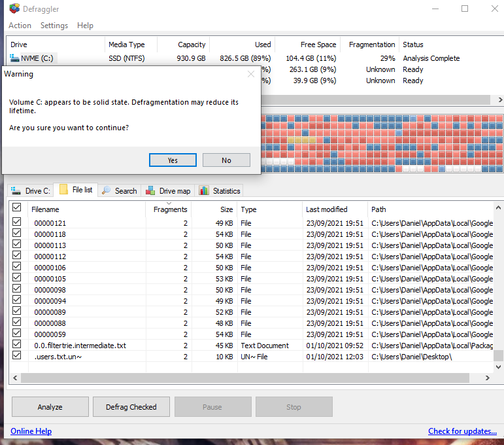Uncheck file 00000106
This screenshot has height=445, width=504.
coord(17,266)
